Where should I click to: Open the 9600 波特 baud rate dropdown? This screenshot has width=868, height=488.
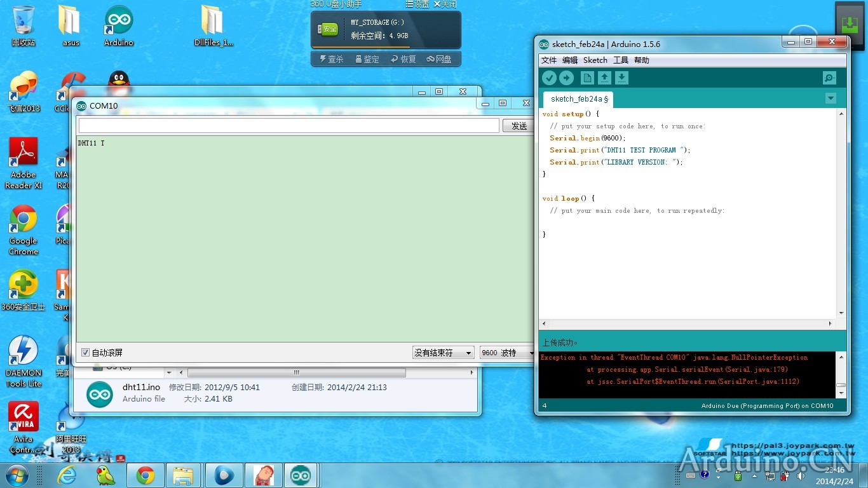[x=506, y=353]
